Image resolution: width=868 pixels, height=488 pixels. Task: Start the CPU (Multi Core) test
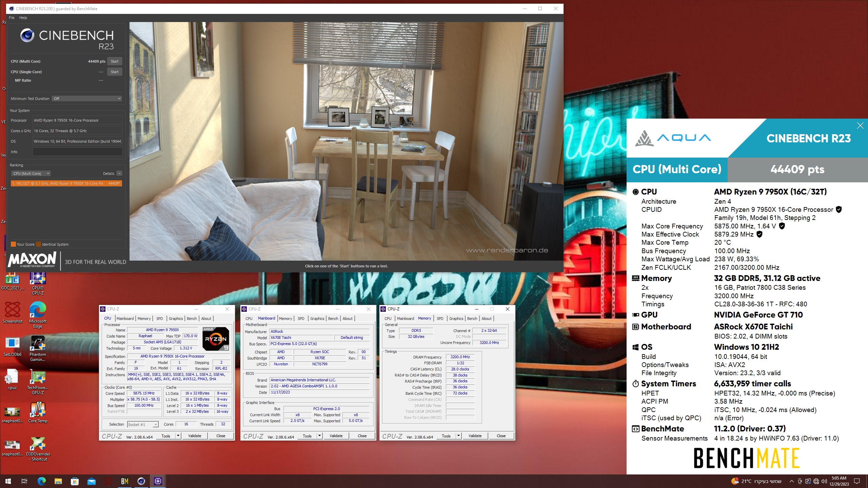pyautogui.click(x=115, y=61)
